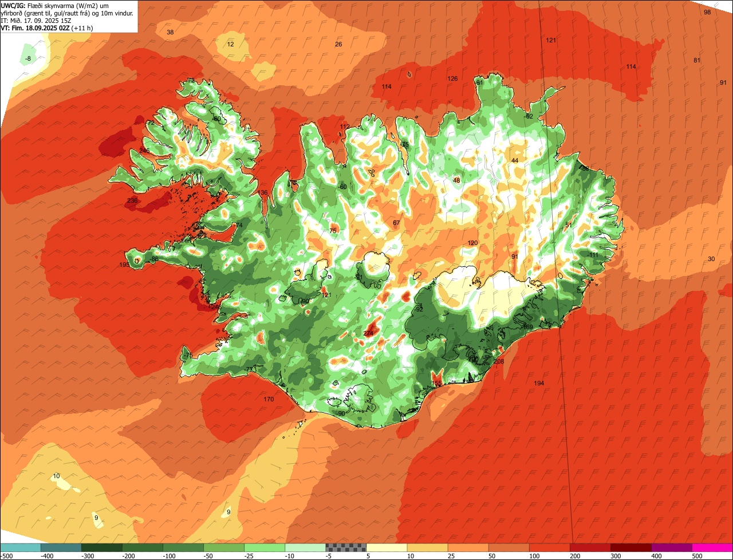Pick the magenta above-500 legend swatch
This screenshot has width=733, height=560.
[712, 547]
